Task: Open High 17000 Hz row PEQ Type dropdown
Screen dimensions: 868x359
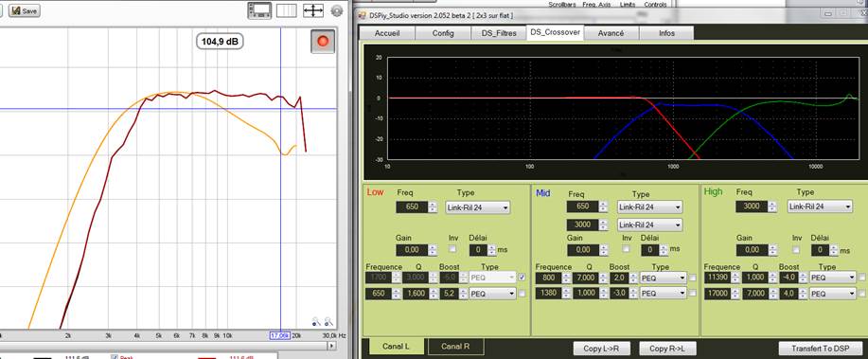Action: coord(833,294)
